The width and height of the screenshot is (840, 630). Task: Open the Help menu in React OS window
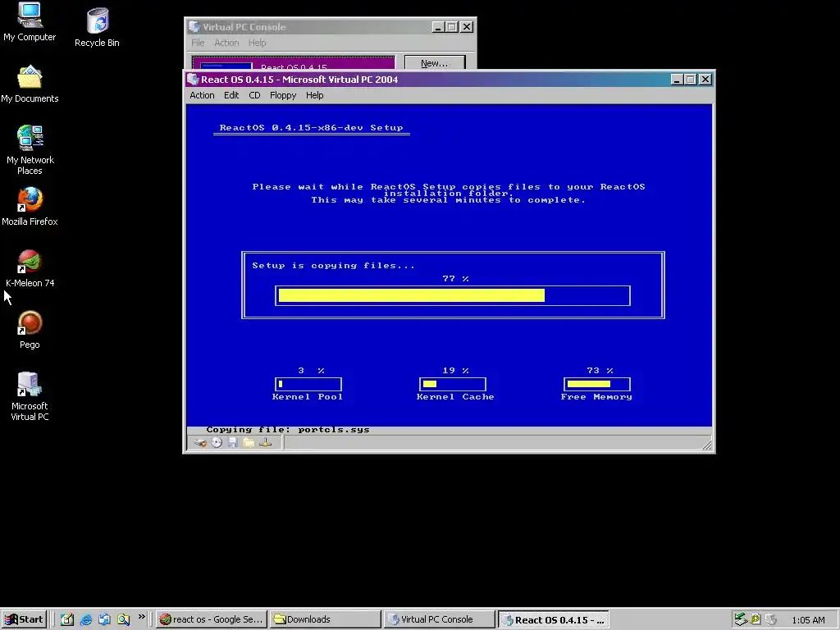pyautogui.click(x=314, y=95)
